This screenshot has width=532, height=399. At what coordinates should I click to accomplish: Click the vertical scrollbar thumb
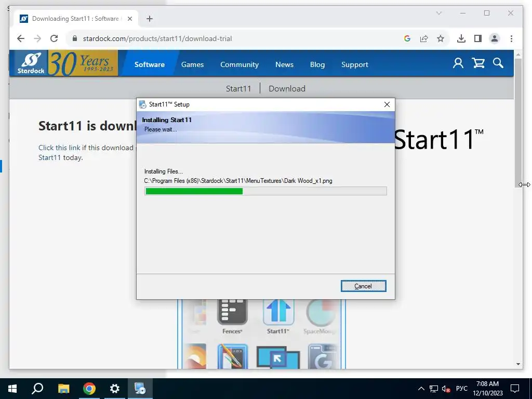[518, 123]
